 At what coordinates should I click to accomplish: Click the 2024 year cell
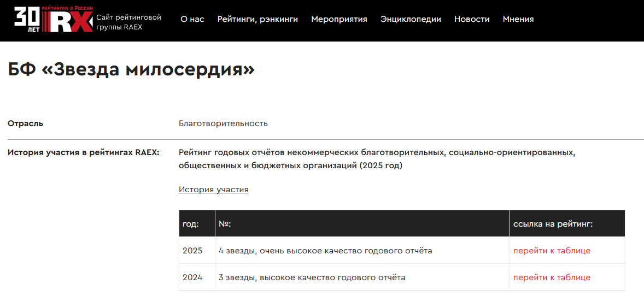[x=197, y=277]
